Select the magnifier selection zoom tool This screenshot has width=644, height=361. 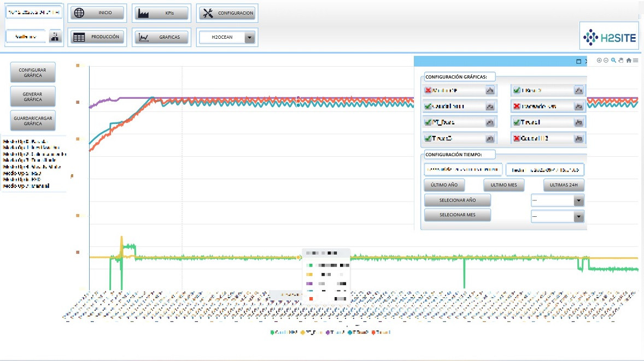tap(614, 61)
